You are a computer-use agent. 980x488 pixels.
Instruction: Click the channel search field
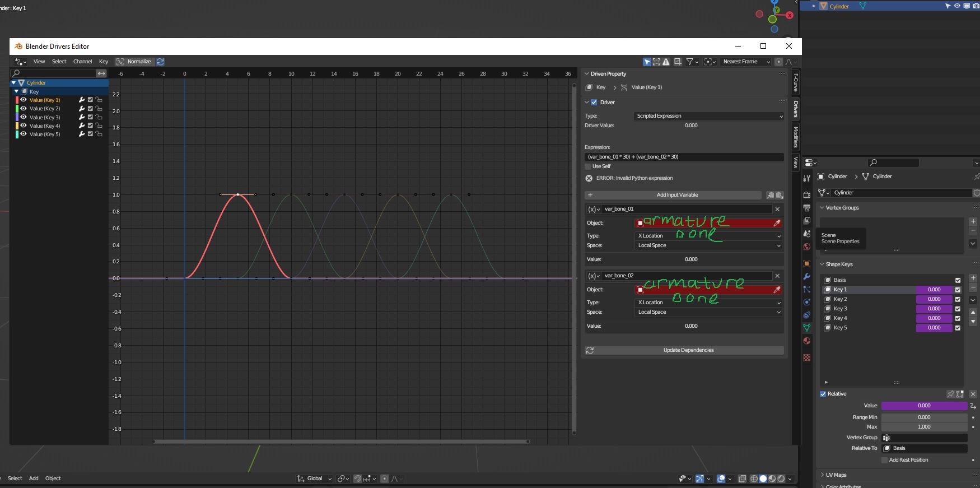tap(53, 73)
